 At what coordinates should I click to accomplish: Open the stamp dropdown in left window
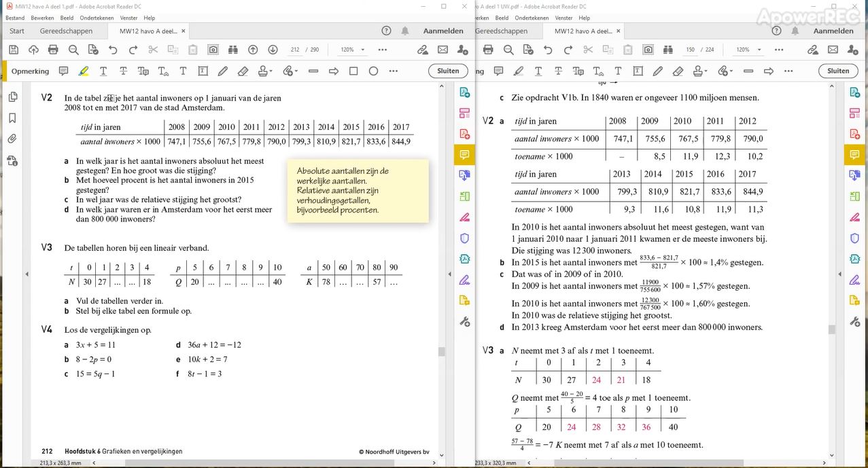[x=265, y=71]
